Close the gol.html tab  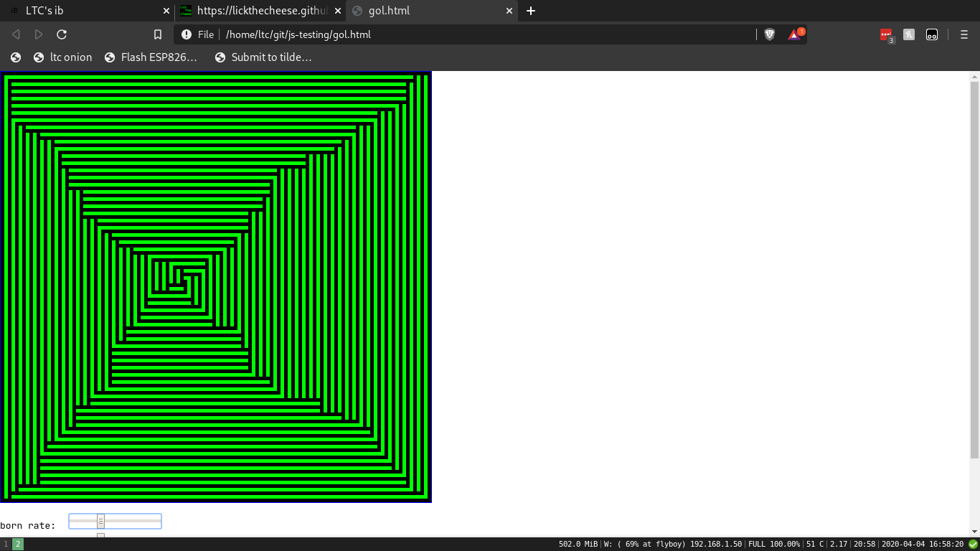pyautogui.click(x=510, y=11)
